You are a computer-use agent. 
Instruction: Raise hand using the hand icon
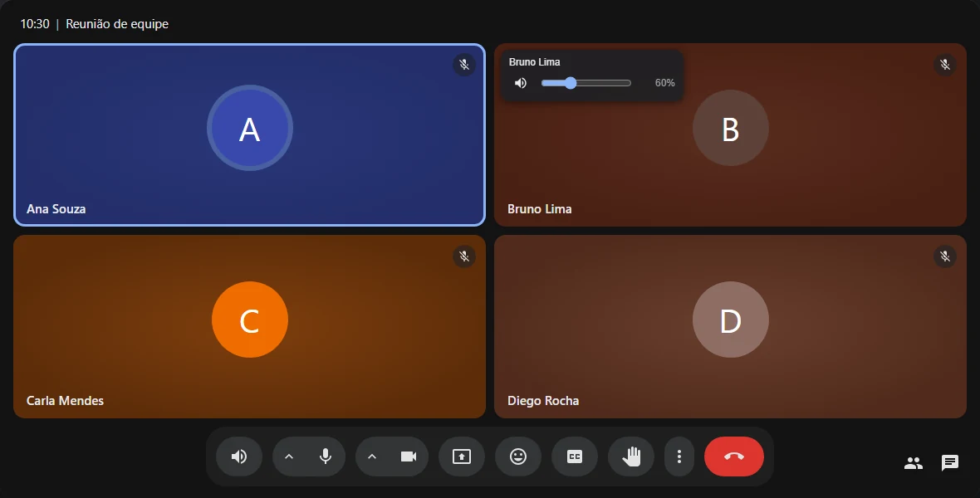pyautogui.click(x=631, y=456)
